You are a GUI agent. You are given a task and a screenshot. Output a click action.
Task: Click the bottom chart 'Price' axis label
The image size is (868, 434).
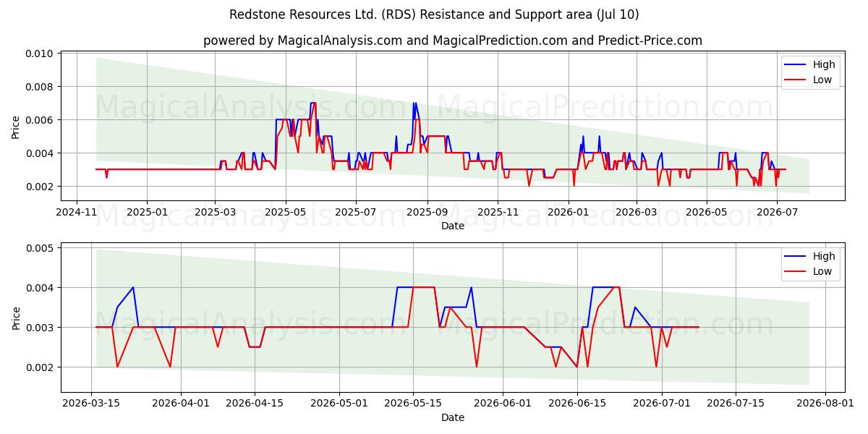click(16, 318)
